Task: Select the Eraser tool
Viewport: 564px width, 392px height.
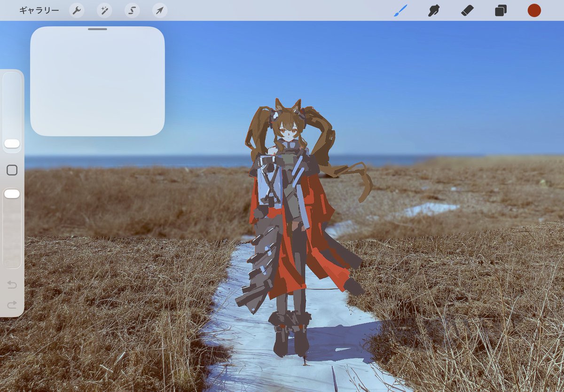Action: tap(467, 10)
